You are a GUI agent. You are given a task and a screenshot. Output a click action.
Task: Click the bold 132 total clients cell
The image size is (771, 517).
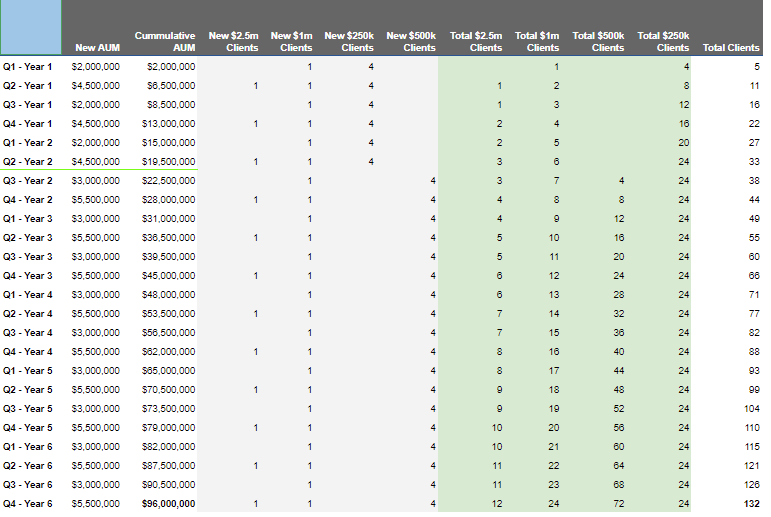click(751, 504)
